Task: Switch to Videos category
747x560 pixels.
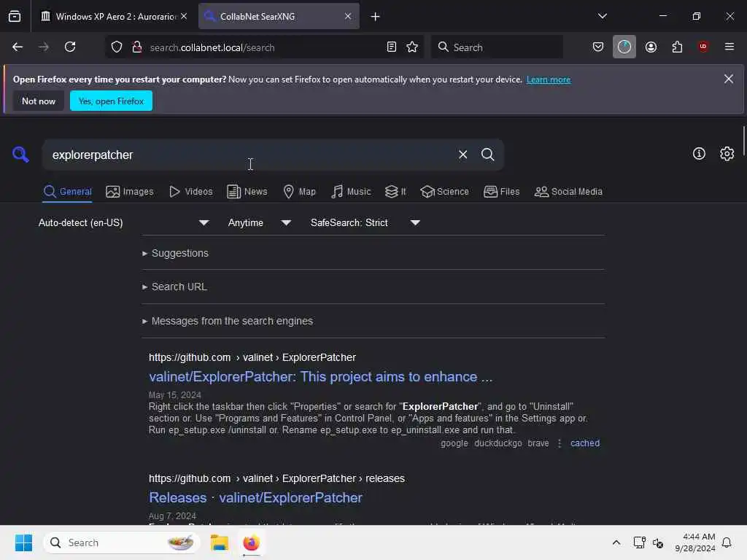Action: click(x=191, y=192)
